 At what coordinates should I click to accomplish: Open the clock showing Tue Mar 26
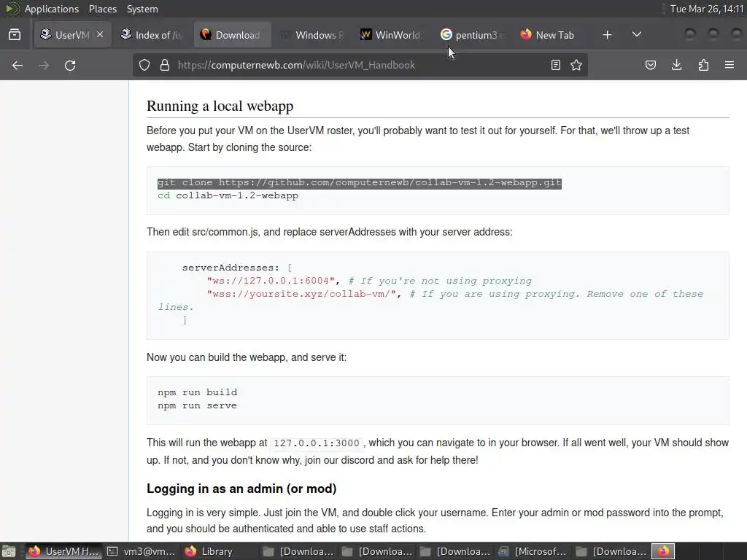click(706, 9)
